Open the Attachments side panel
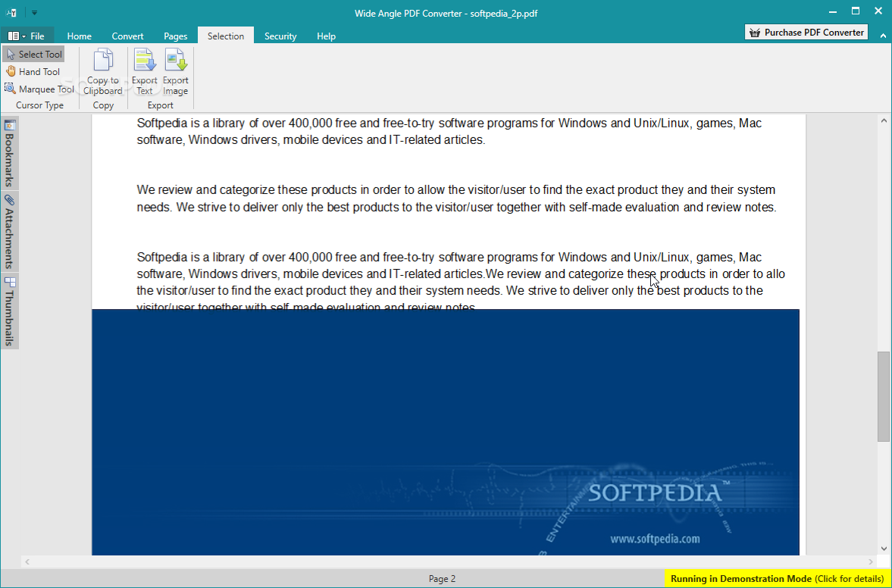Image resolution: width=892 pixels, height=588 pixels. [10, 231]
